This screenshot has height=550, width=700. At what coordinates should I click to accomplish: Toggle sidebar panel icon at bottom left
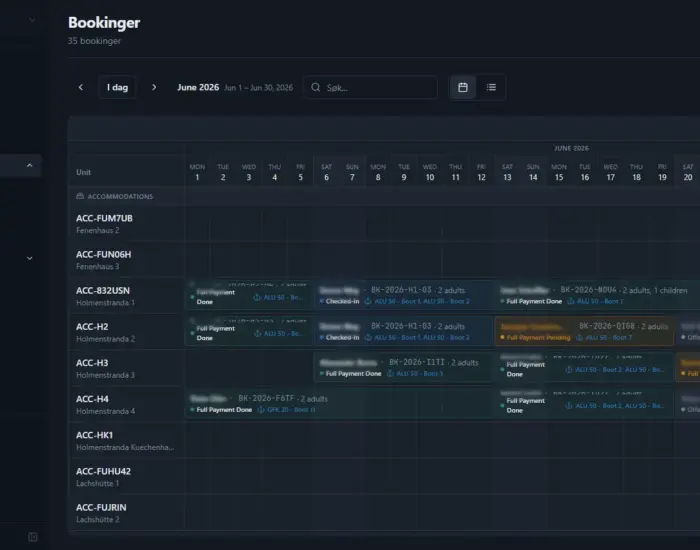click(x=33, y=537)
